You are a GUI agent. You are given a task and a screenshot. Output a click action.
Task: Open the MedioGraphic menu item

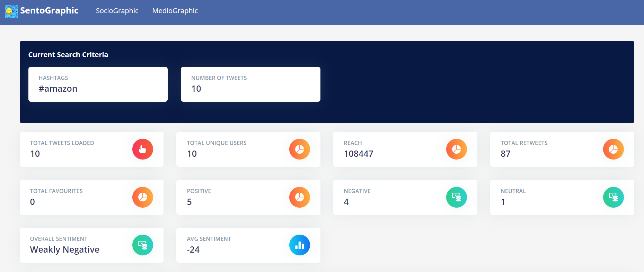coord(175,11)
